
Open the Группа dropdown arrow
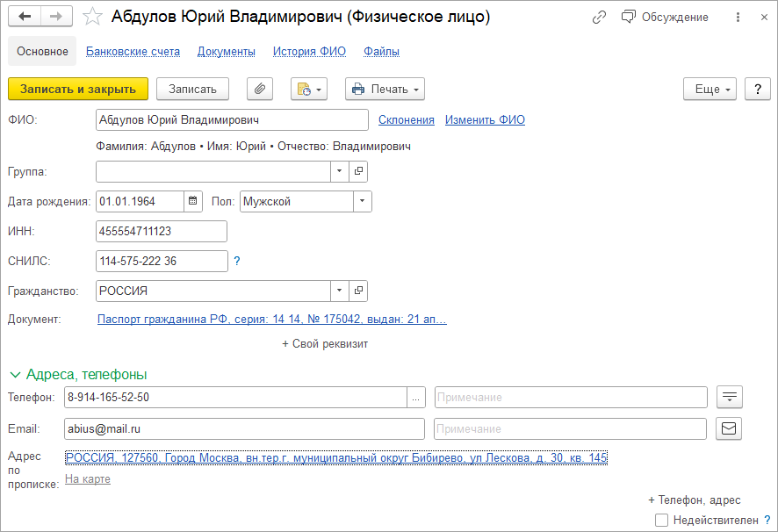pos(339,171)
